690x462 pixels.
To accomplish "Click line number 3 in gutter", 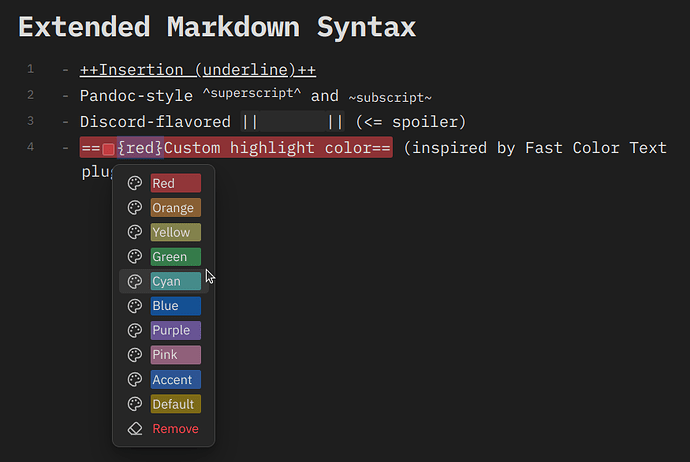I will click(30, 121).
